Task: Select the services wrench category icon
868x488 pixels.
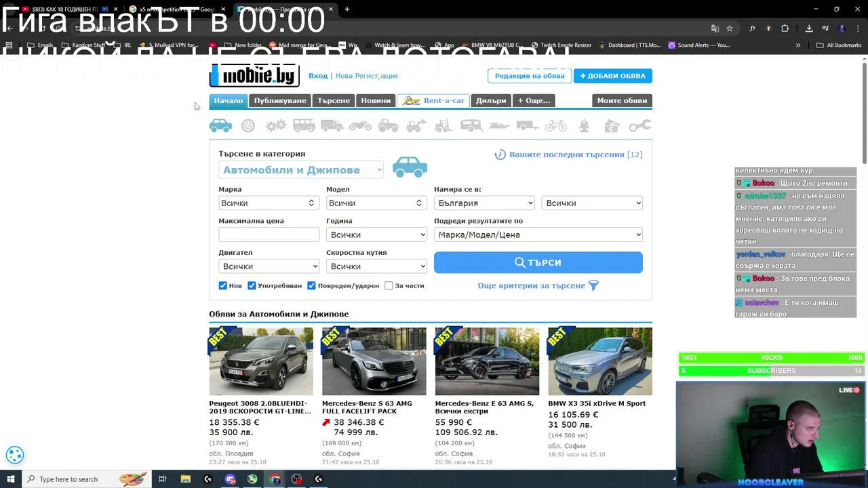Action: tap(639, 125)
